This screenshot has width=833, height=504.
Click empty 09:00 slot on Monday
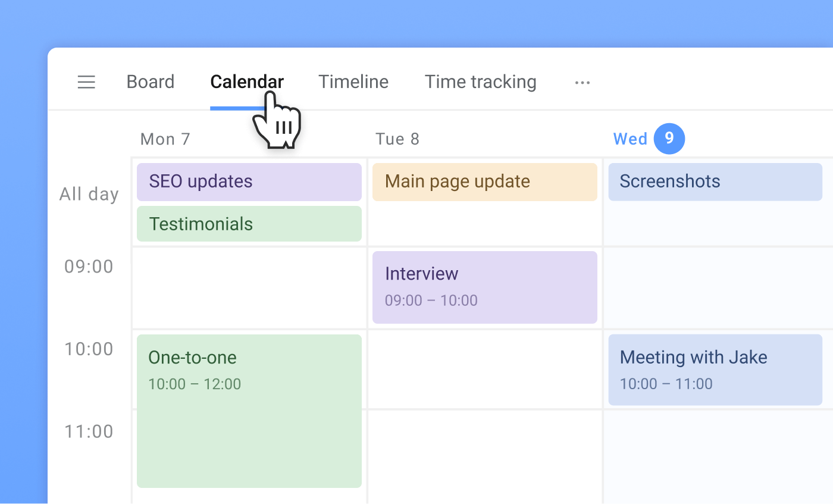249,287
